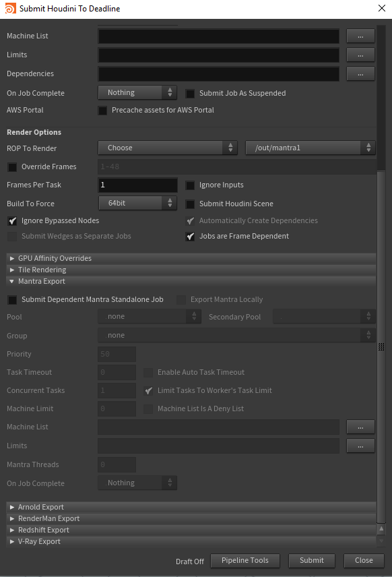
Task: Click the Houdini logo in title bar
Action: [10, 9]
